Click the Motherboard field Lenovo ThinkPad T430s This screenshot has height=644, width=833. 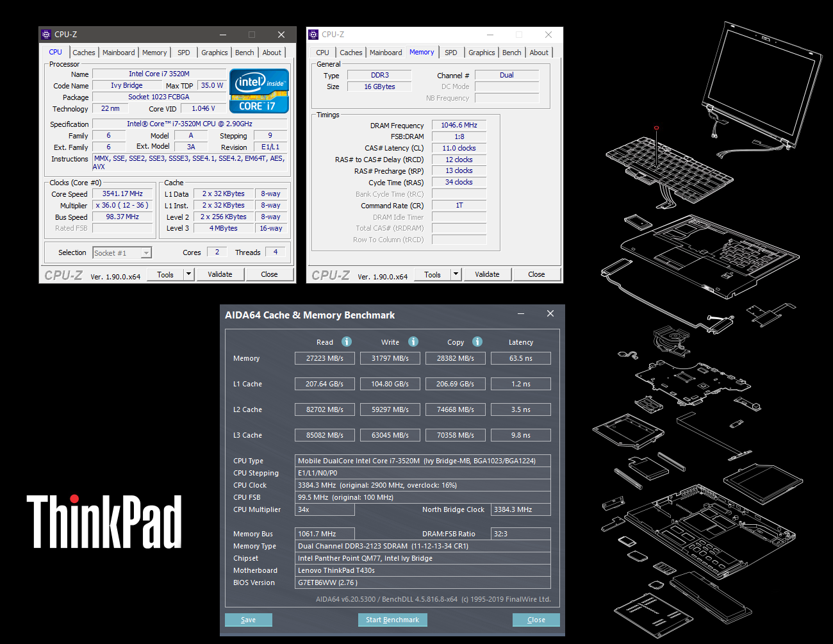pyautogui.click(x=423, y=570)
